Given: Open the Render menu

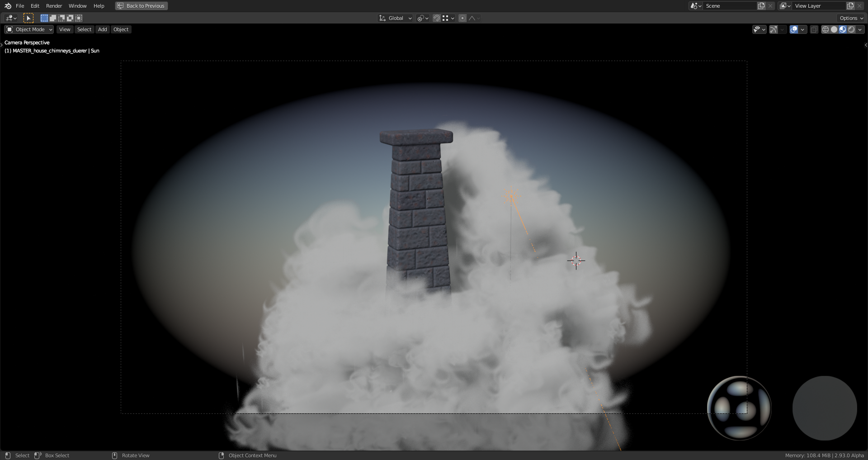Looking at the screenshot, I should coord(54,6).
